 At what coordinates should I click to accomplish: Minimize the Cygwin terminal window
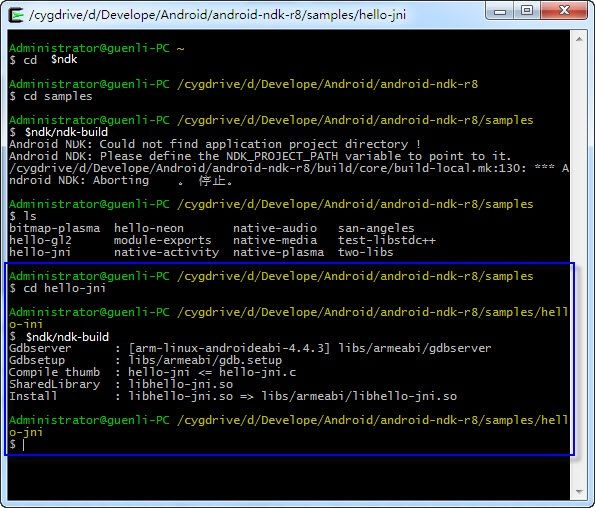[499, 11]
